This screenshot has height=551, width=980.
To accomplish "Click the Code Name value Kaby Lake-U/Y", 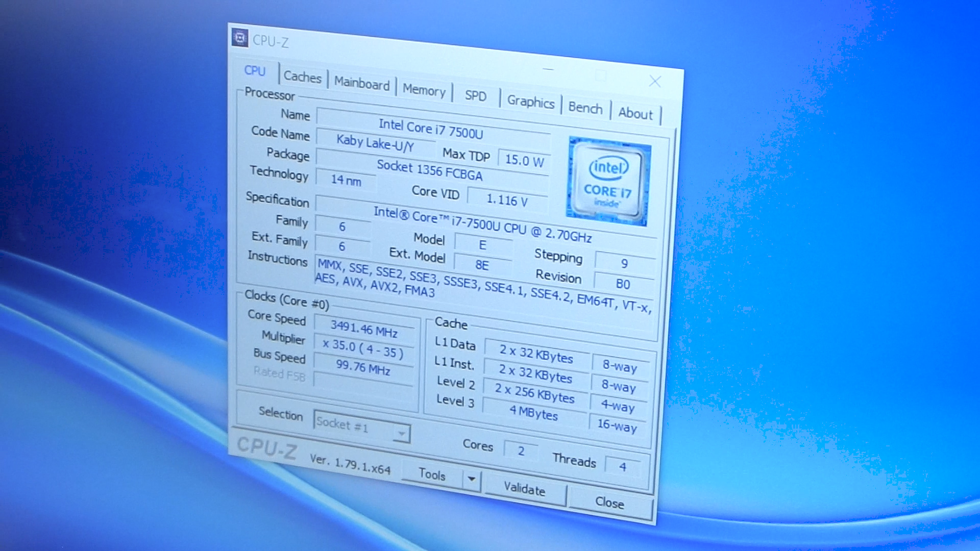I will [375, 144].
